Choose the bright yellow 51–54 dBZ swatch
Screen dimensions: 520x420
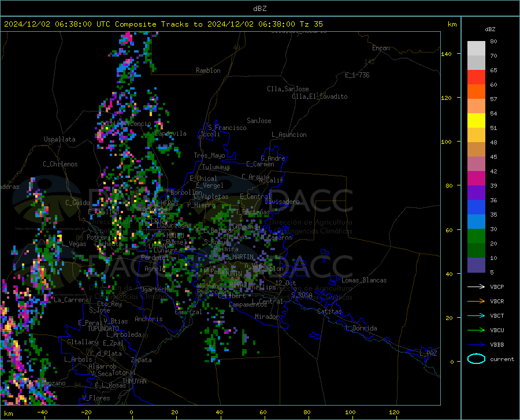476,121
